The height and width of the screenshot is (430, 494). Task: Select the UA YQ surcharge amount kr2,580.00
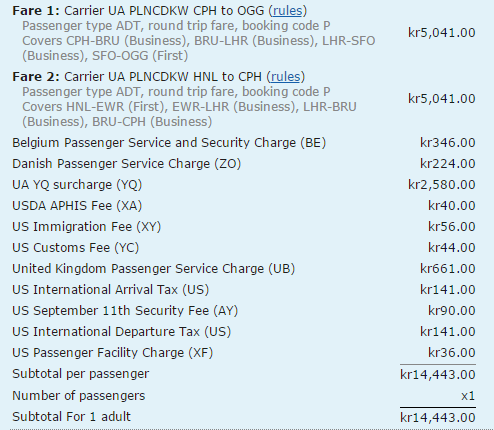point(442,185)
